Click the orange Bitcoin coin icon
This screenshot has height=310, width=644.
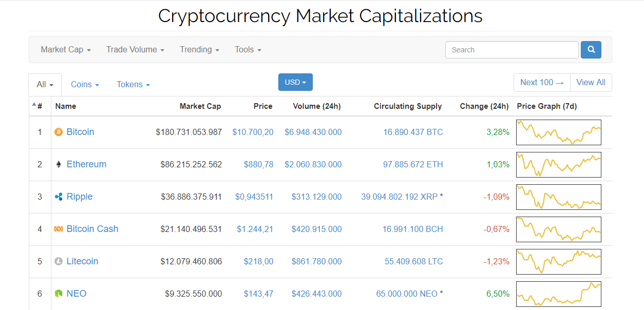coord(59,132)
